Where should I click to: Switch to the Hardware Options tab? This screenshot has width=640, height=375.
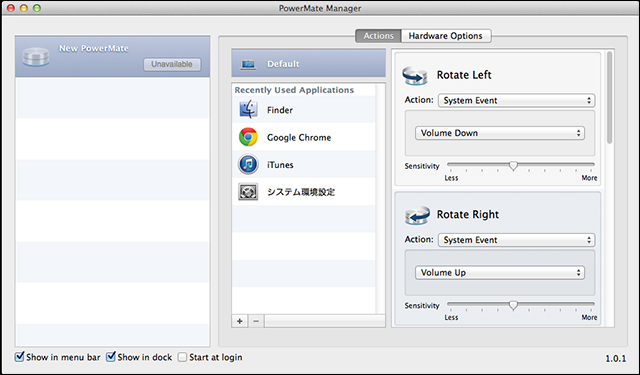[446, 36]
